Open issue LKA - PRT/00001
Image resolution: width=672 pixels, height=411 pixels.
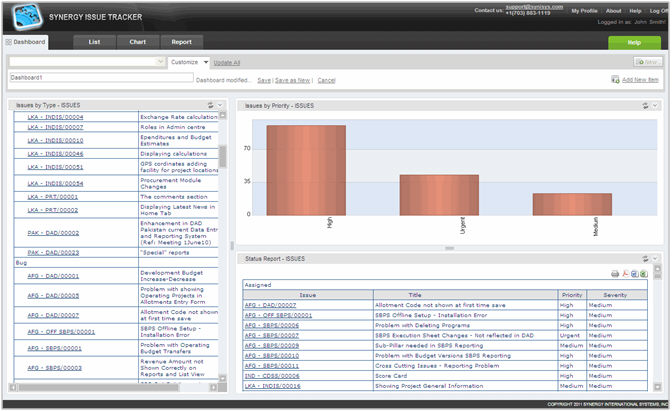point(53,197)
